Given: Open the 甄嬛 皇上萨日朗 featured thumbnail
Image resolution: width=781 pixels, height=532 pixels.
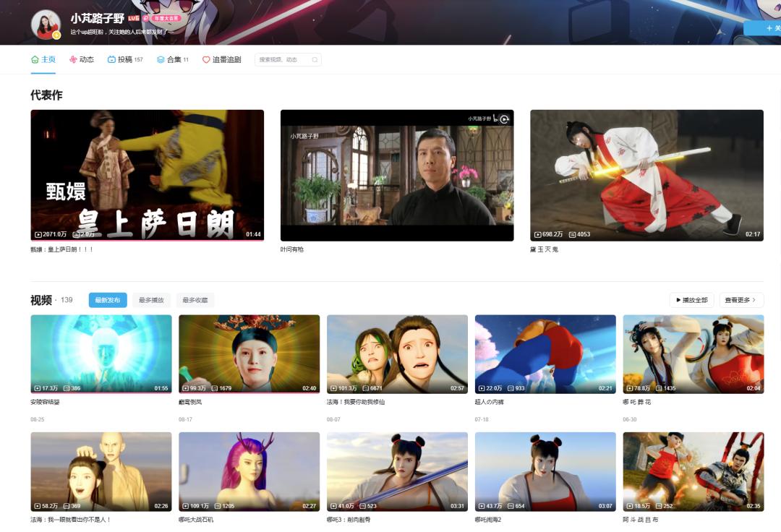Looking at the screenshot, I should click(x=148, y=175).
